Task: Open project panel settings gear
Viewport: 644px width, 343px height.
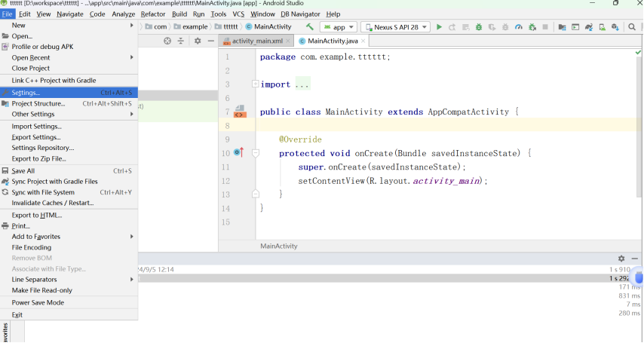Action: point(198,41)
